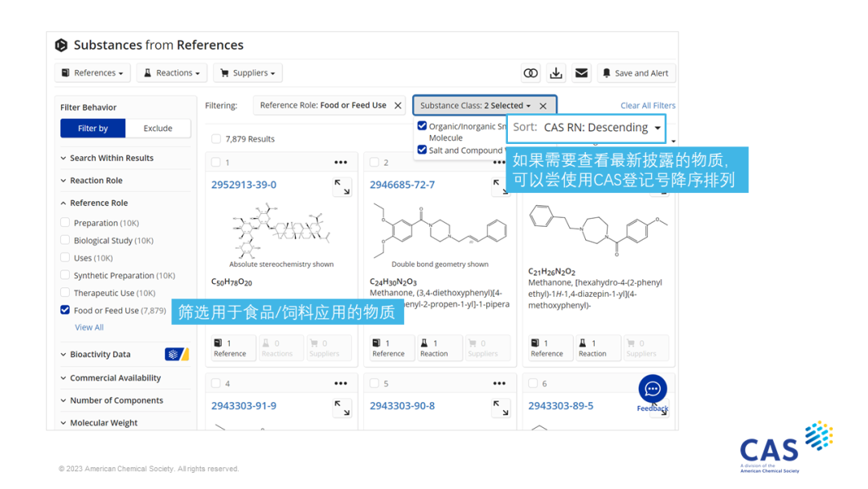Click the email results envelope icon
The height and width of the screenshot is (489, 868).
click(x=581, y=73)
